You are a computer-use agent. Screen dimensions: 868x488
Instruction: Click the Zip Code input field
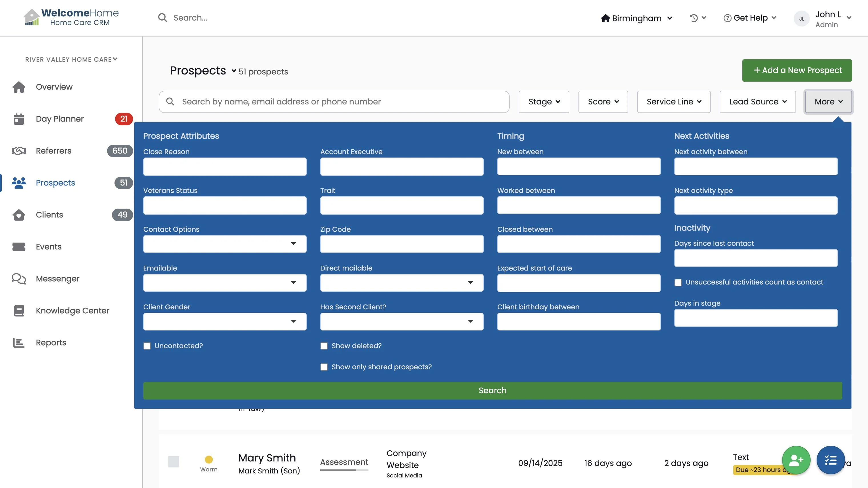tap(402, 244)
